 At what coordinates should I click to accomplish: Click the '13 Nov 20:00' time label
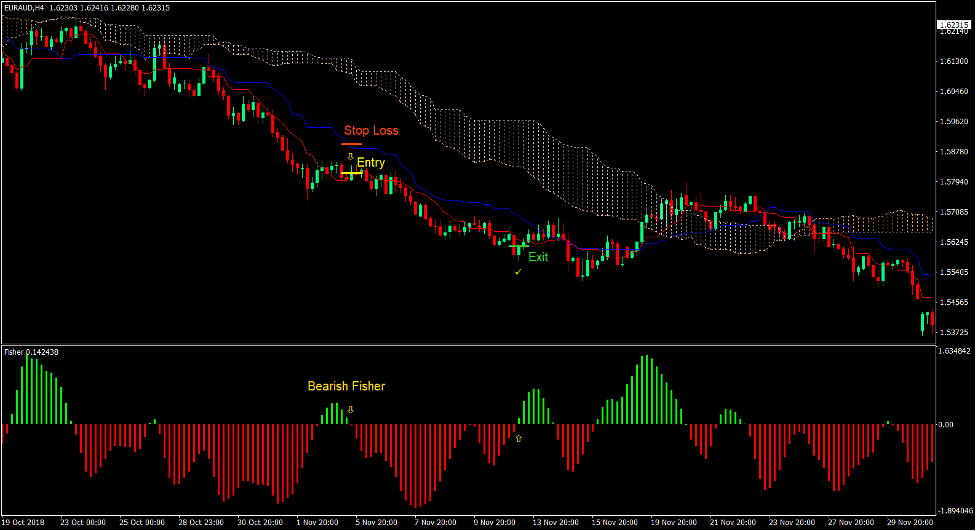point(556,522)
